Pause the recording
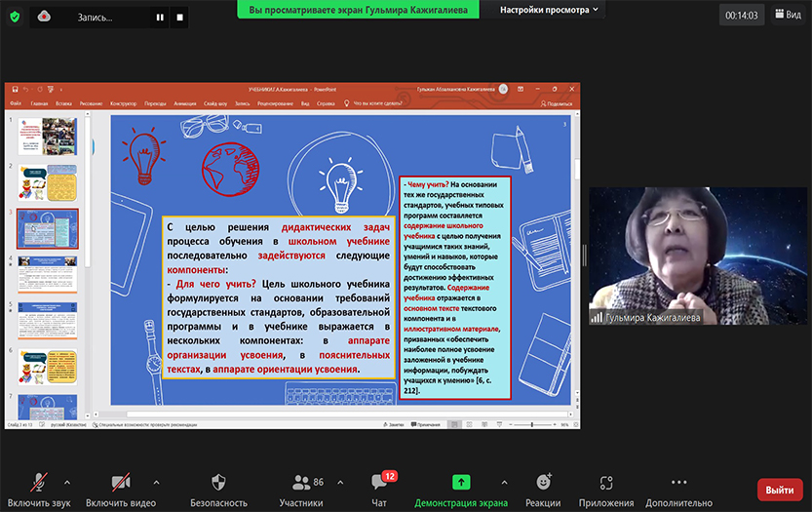The width and height of the screenshot is (812, 512). coord(160,17)
